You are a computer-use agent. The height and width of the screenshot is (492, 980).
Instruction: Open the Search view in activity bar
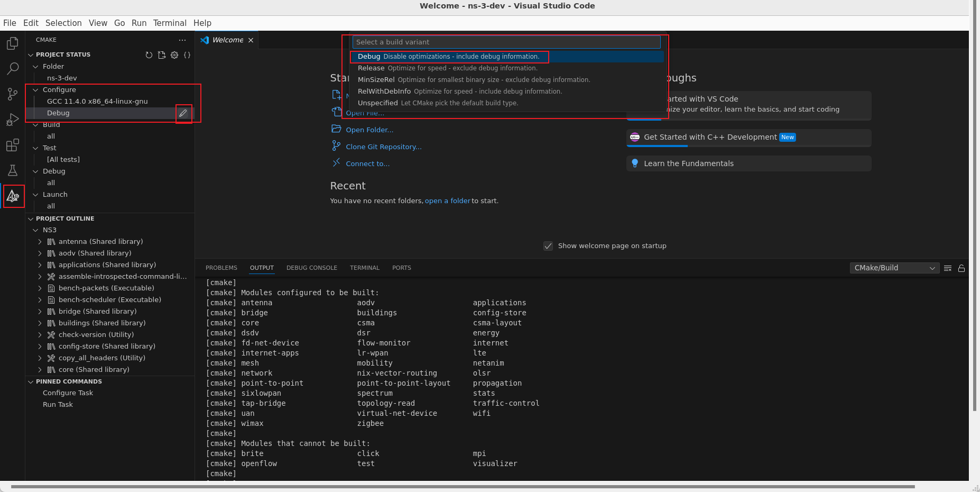13,69
